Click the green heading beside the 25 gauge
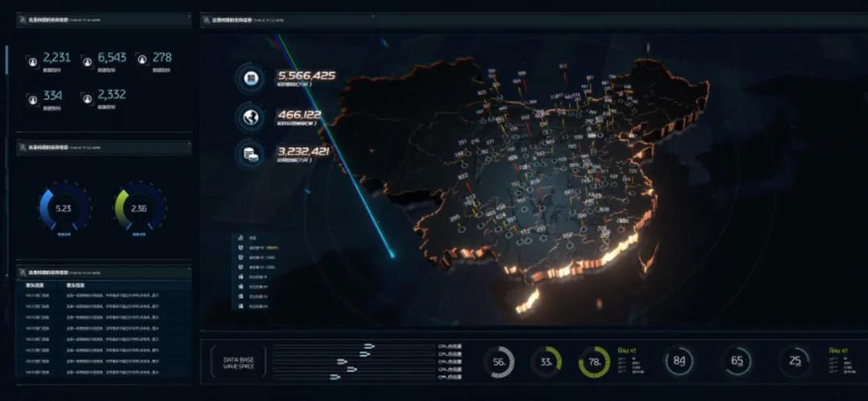Screen dimensions: 868x401 click(x=838, y=350)
